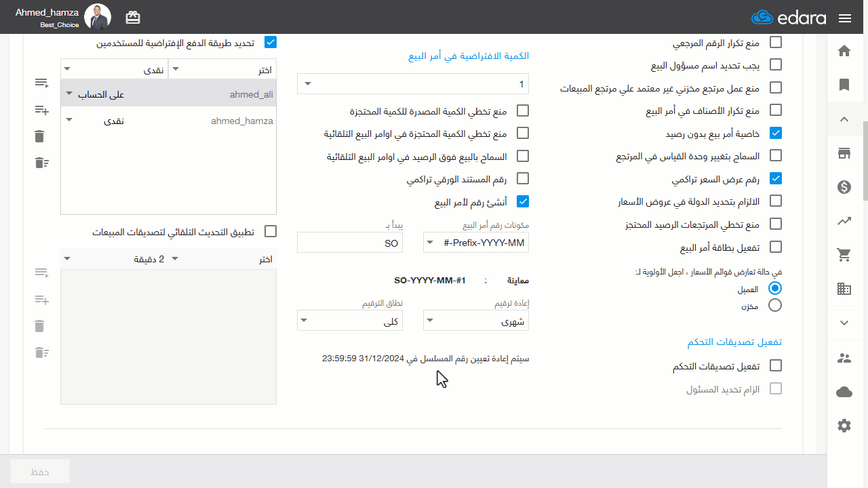The width and height of the screenshot is (868, 488).
Task: Open the shopping cart icon in sidebar
Action: [844, 255]
